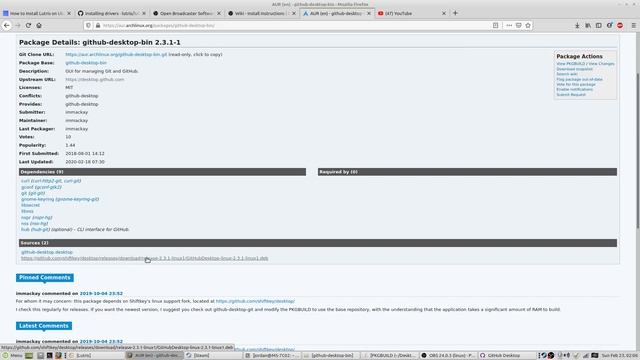Image resolution: width=640 pixels, height=360 pixels.
Task: Click the padlock site security icon
Action: [x=98, y=25]
